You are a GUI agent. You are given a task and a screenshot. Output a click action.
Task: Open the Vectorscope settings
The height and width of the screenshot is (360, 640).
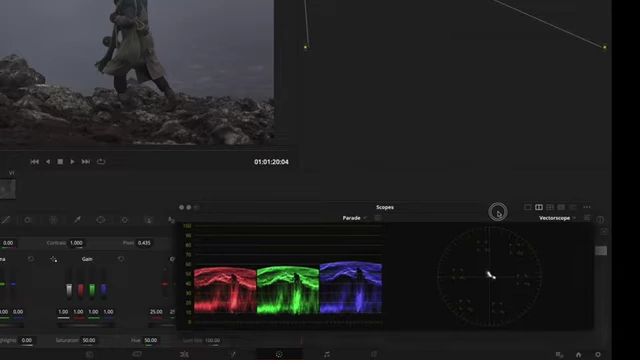click(587, 218)
